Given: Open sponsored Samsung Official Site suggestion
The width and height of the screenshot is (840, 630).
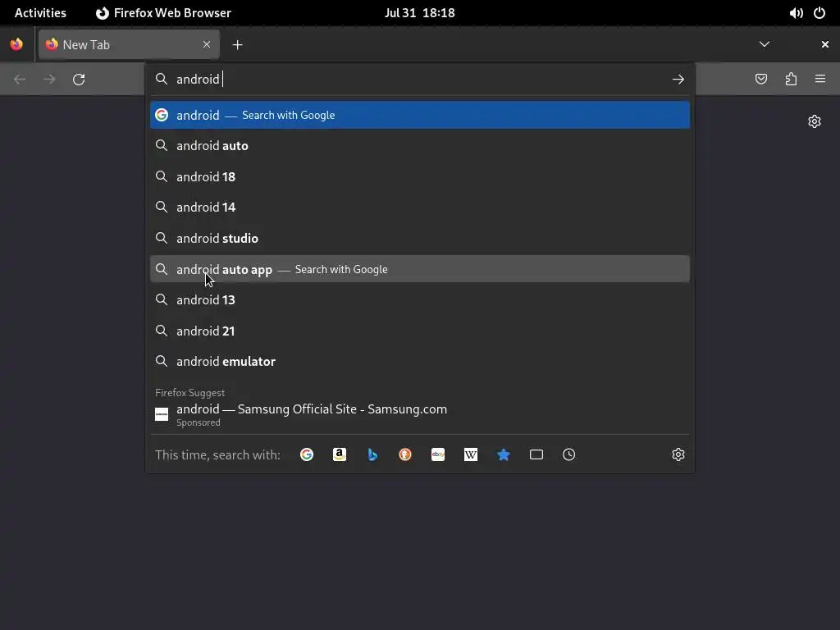Looking at the screenshot, I should point(420,414).
